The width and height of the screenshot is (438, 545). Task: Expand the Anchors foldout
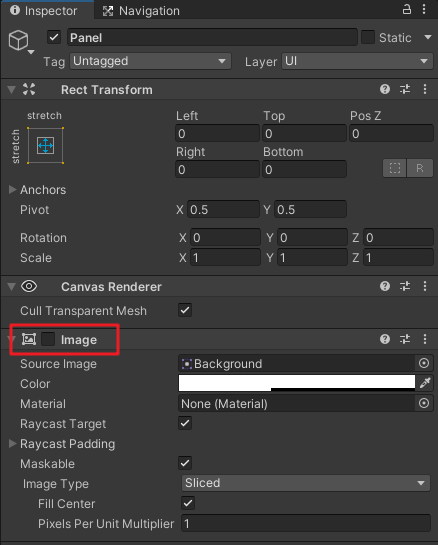point(13,189)
